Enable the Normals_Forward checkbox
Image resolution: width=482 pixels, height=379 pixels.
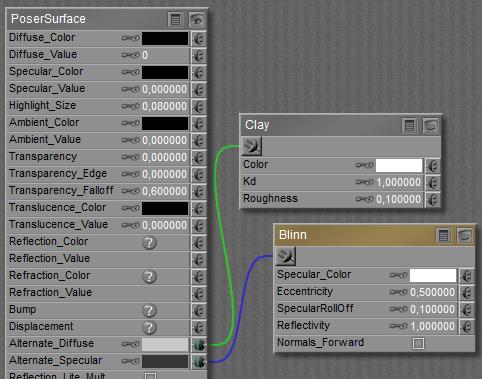(418, 343)
